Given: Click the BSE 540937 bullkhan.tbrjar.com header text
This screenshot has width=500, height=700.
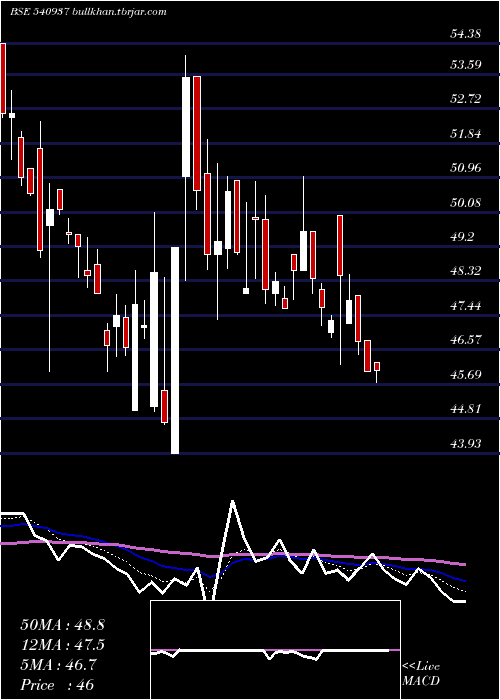Looking at the screenshot, I should pos(88,12).
